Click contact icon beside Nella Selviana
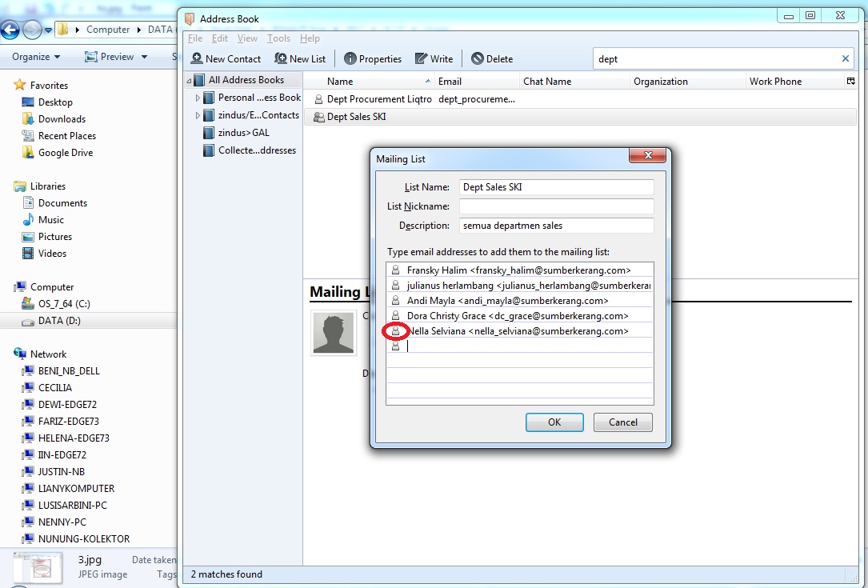This screenshot has width=868, height=588. [x=395, y=331]
